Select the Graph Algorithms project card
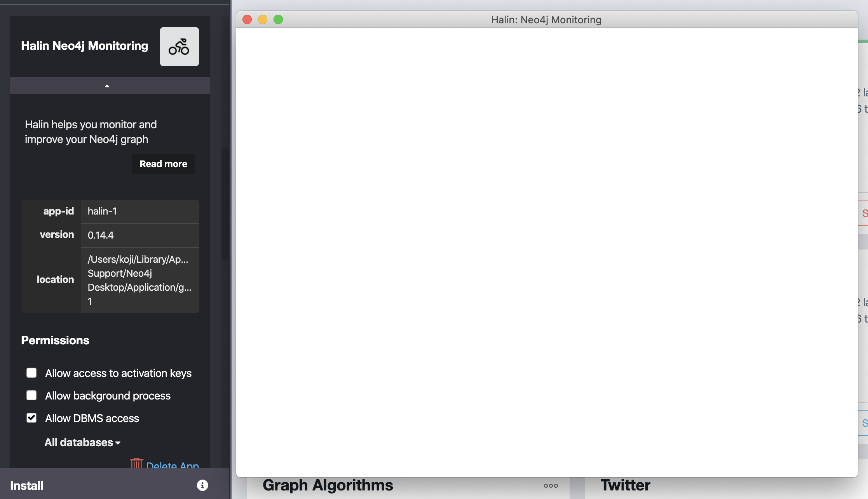 coord(328,485)
